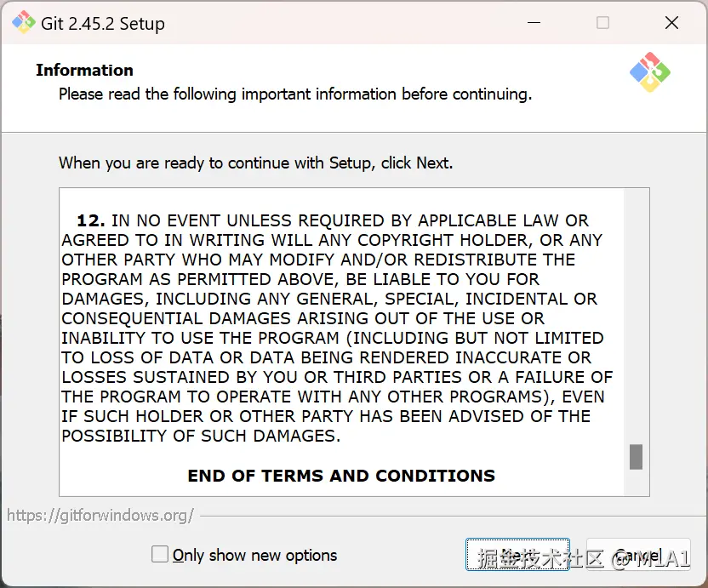
Task: Click the Git 2.45.2 Setup title text
Action: [x=103, y=24]
